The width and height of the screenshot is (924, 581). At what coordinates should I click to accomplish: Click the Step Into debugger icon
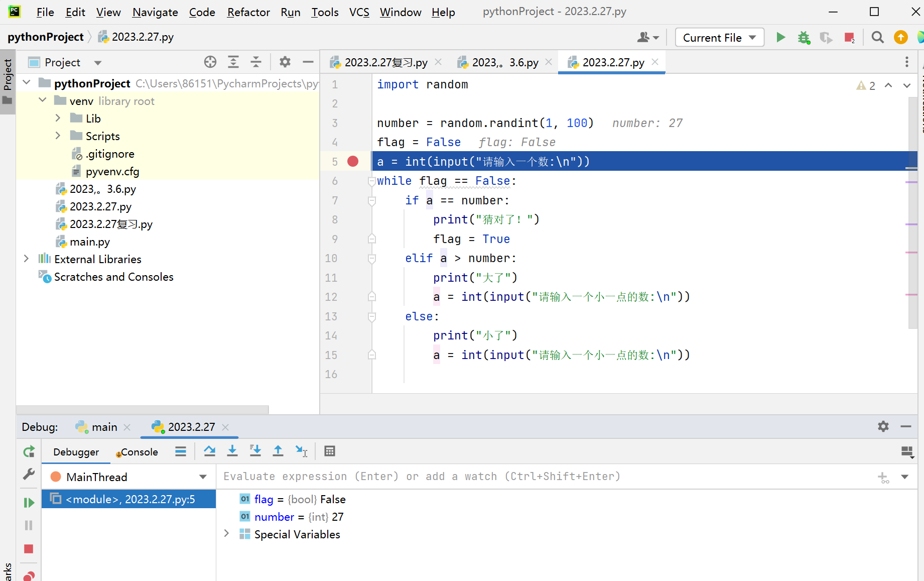pos(232,451)
